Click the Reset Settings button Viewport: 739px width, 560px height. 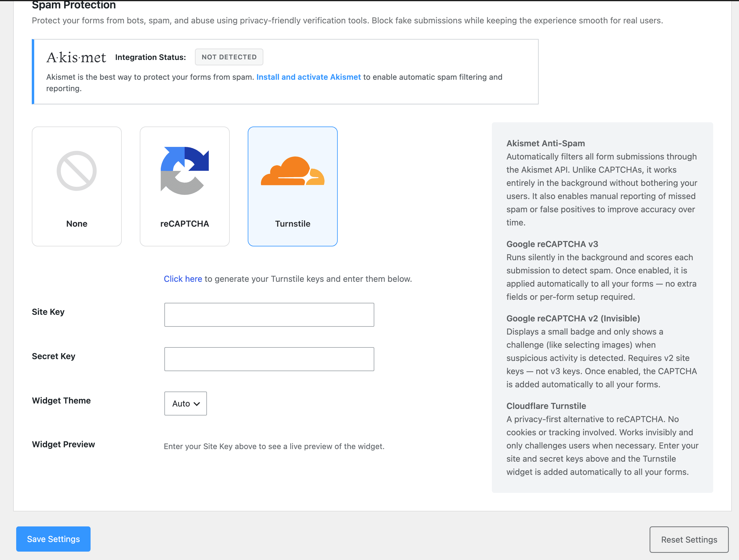689,540
